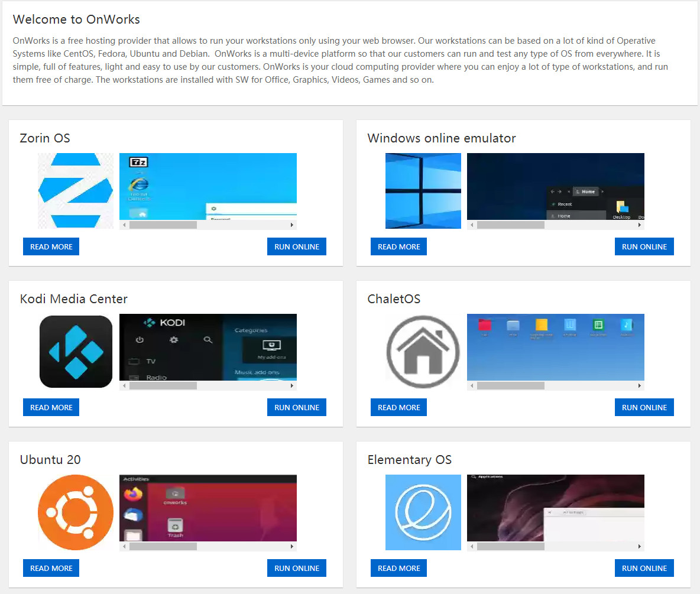The width and height of the screenshot is (700, 594).
Task: Click the Windows emulator preview scrollbar thumb
Action: [x=511, y=225]
